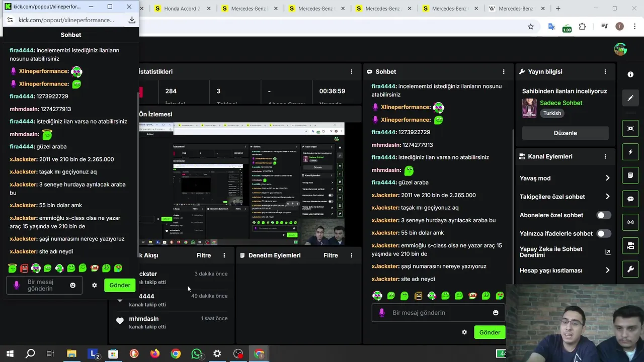Click the broadcast signal sidebar icon
The width and height of the screenshot is (644, 362).
point(630,222)
